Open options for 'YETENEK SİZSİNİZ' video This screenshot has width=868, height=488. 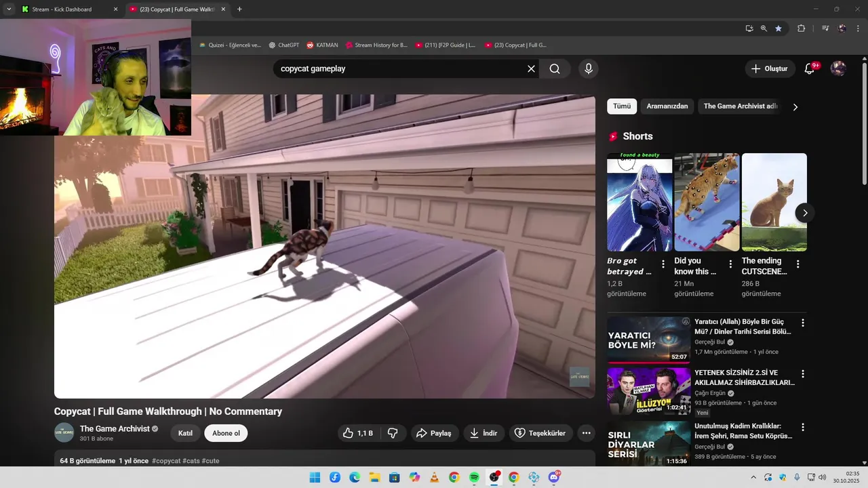(x=803, y=374)
